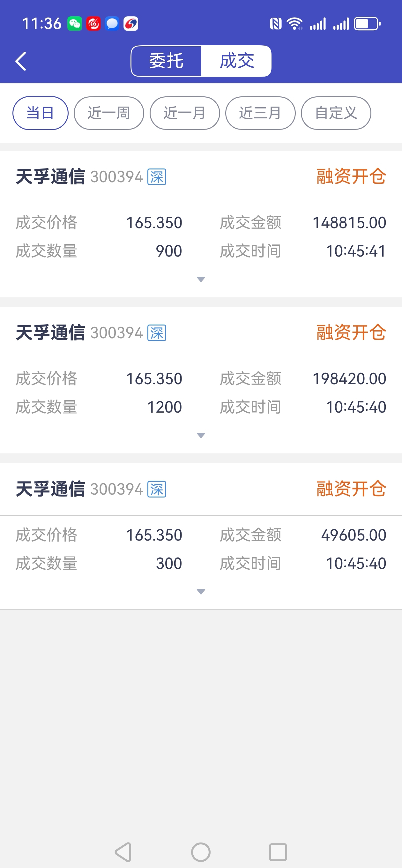Expand the 900-share trade details

201,279
